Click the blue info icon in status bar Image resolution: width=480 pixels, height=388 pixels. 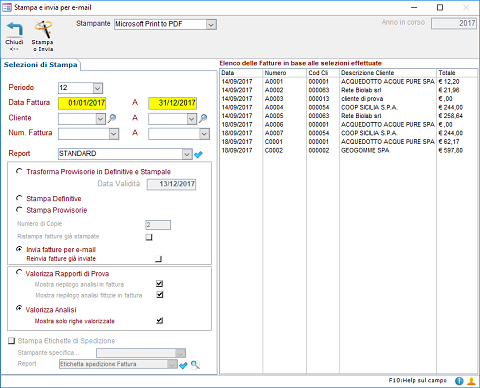click(459, 381)
